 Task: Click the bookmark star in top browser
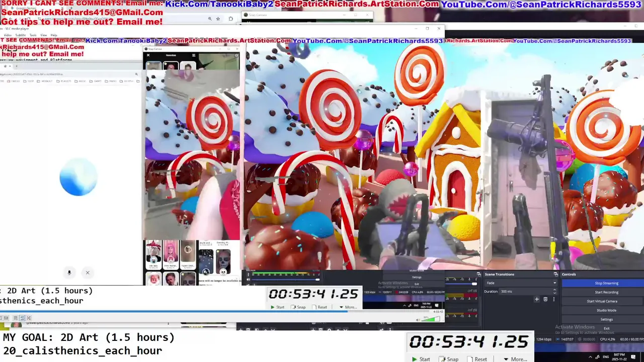point(218,19)
